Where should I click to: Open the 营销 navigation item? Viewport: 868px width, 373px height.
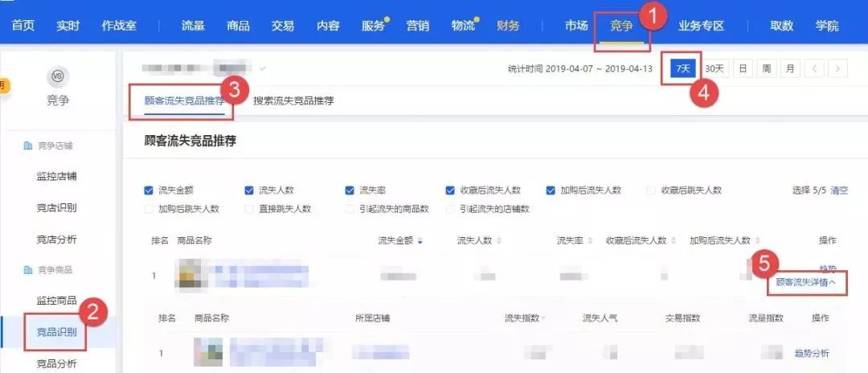click(x=418, y=26)
